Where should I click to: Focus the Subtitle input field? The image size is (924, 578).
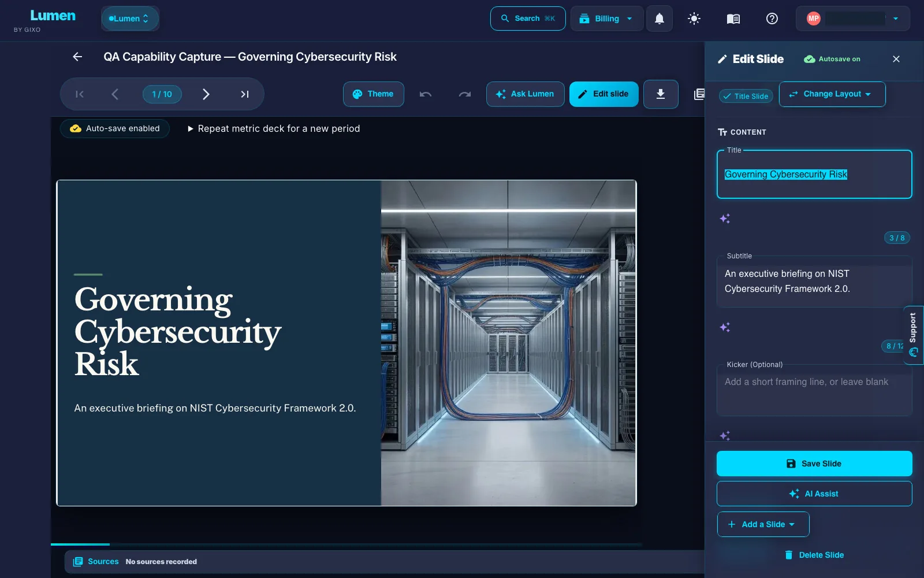(814, 281)
